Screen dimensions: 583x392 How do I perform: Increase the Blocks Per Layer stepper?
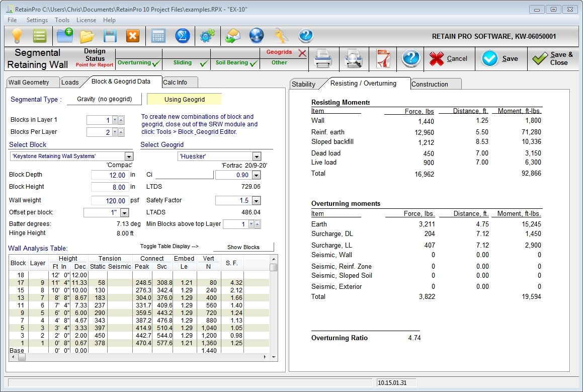[x=121, y=132]
